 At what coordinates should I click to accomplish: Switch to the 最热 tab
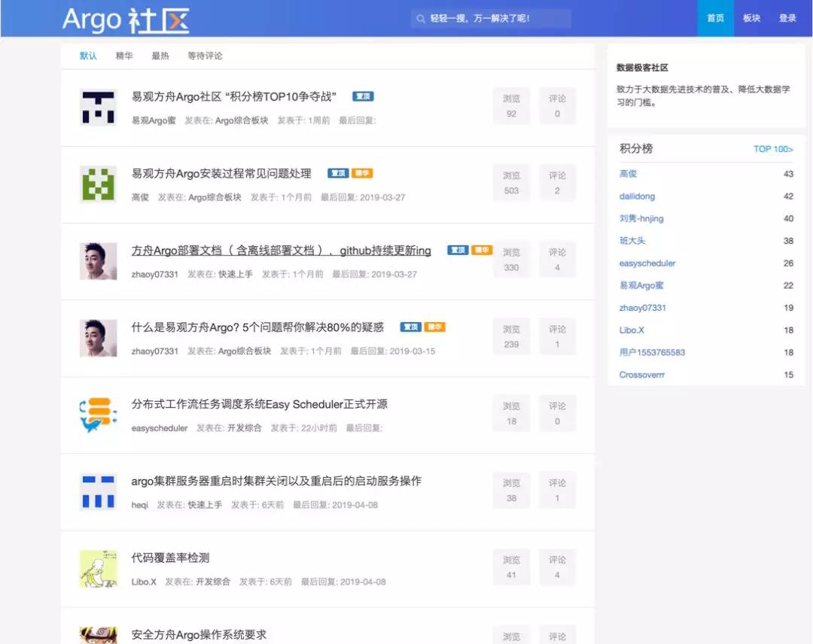click(x=160, y=56)
